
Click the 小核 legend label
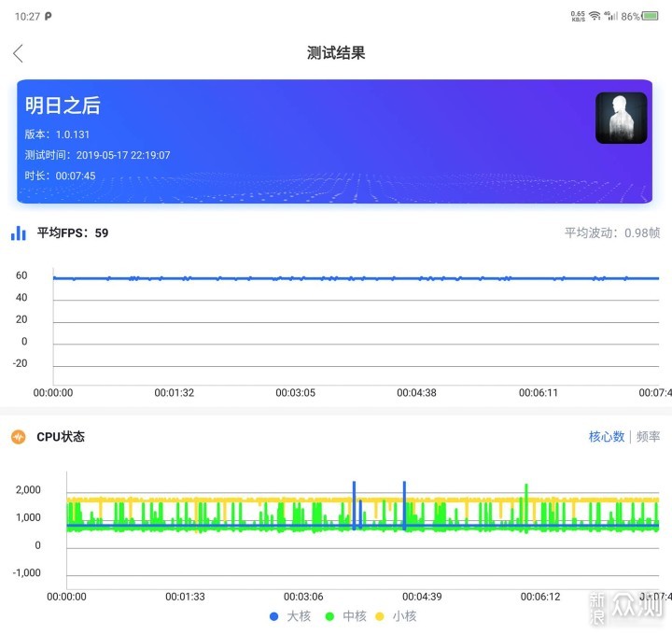click(x=404, y=616)
